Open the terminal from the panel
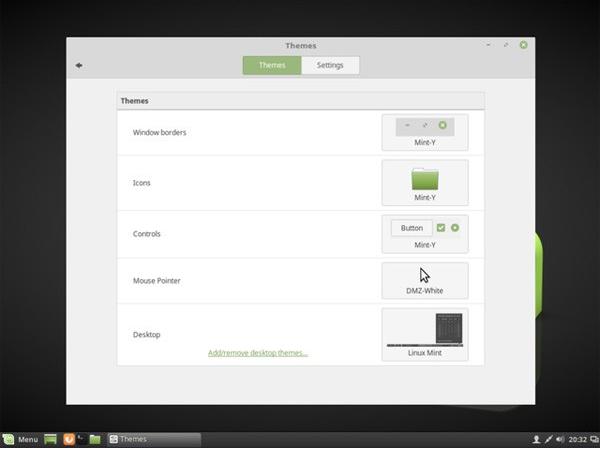This screenshot has height=449, width=600. (x=82, y=439)
